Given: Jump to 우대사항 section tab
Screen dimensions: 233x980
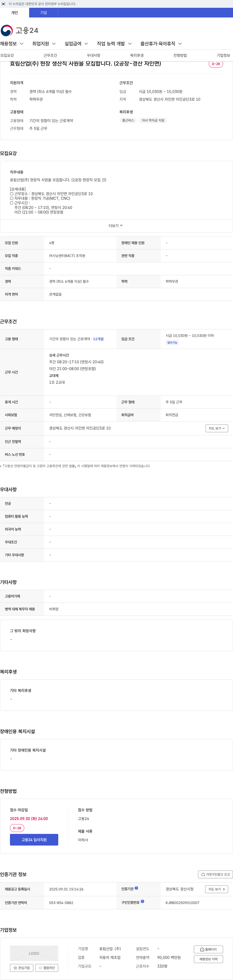Looking at the screenshot, I should click(94, 56).
